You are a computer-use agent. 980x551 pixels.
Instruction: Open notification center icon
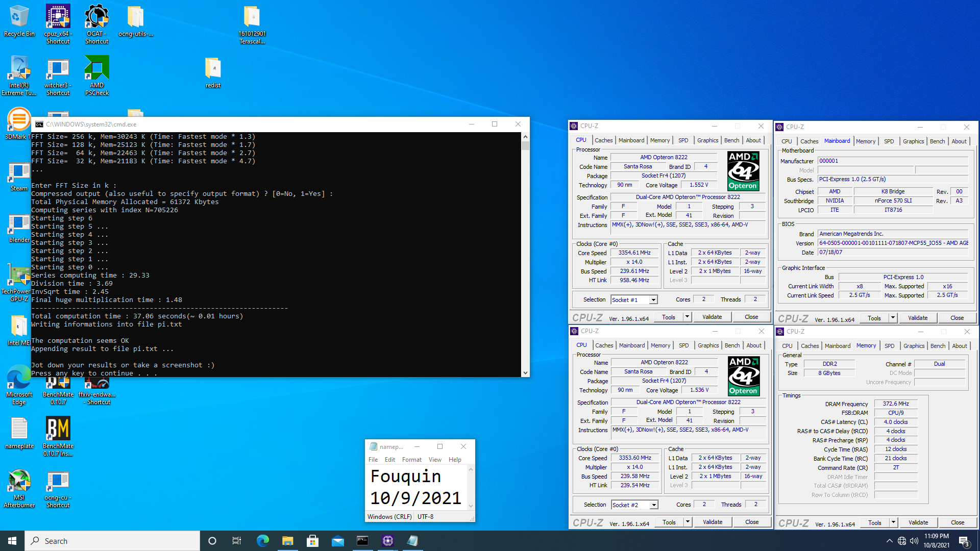964,541
